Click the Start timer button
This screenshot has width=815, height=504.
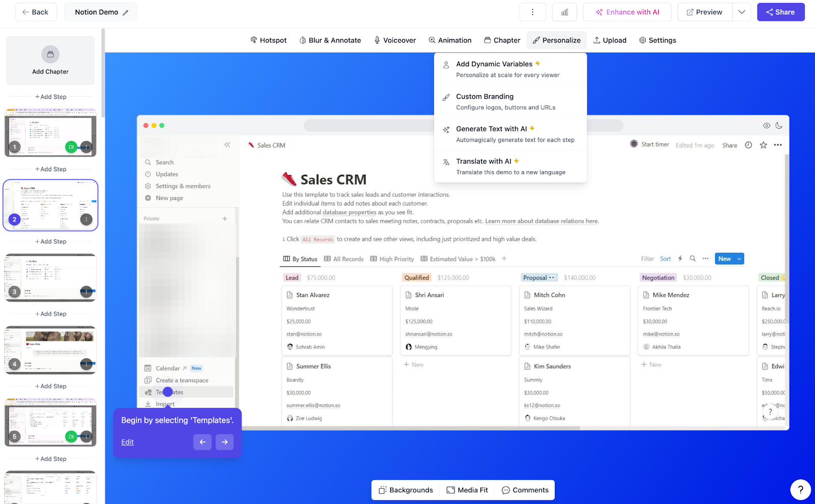[x=649, y=145]
